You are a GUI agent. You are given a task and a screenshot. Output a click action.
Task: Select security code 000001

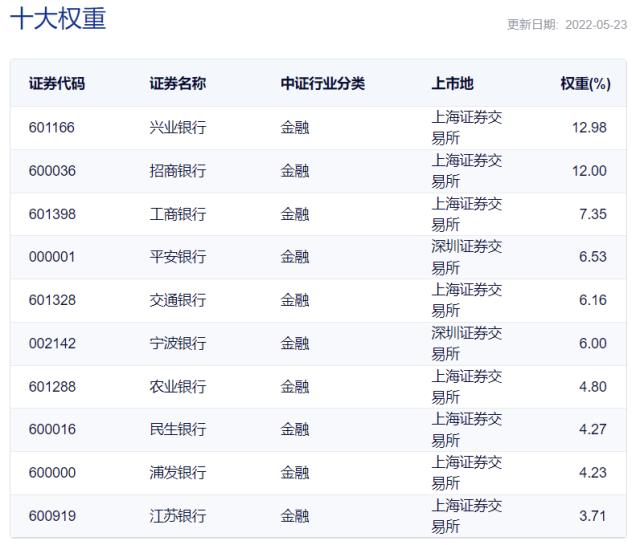52,257
